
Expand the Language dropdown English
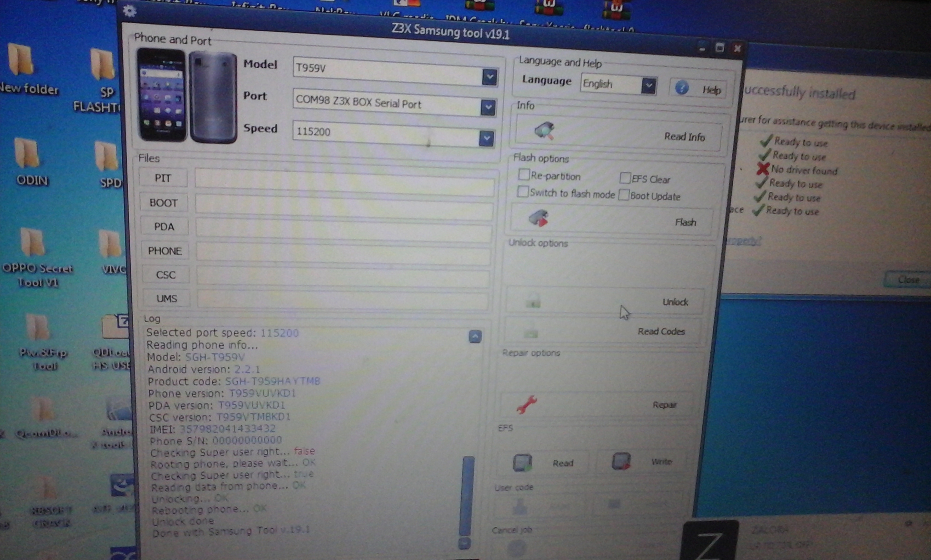coord(649,85)
